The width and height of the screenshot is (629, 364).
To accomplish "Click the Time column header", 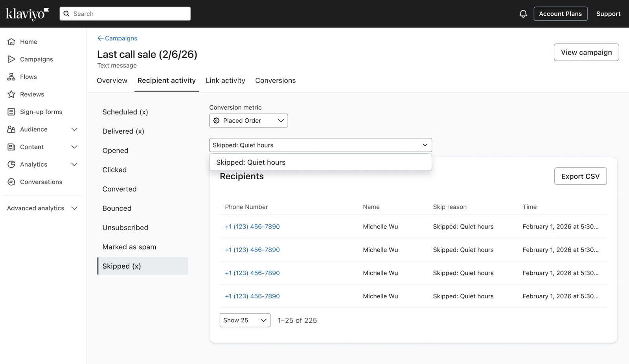I will coord(530,207).
